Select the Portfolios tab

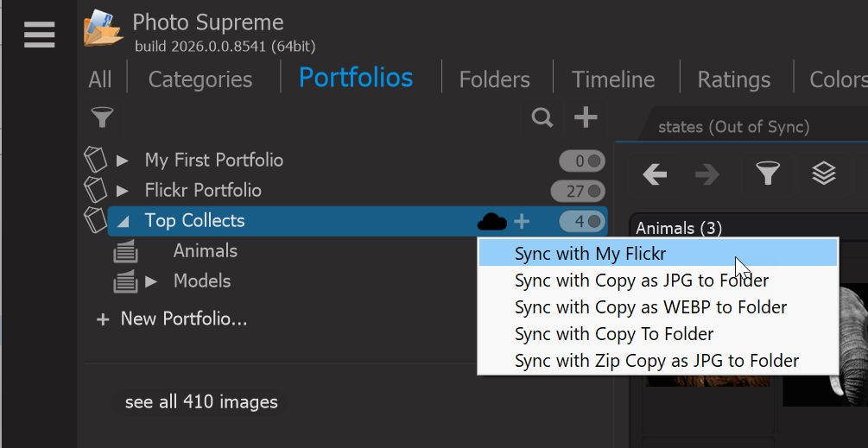356,77
